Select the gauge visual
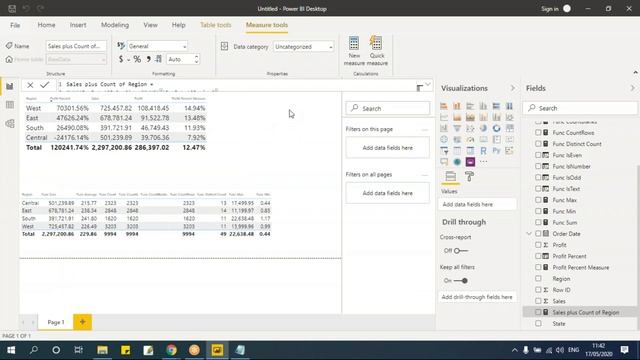Viewport: 640px width, 360px height. click(x=470, y=140)
